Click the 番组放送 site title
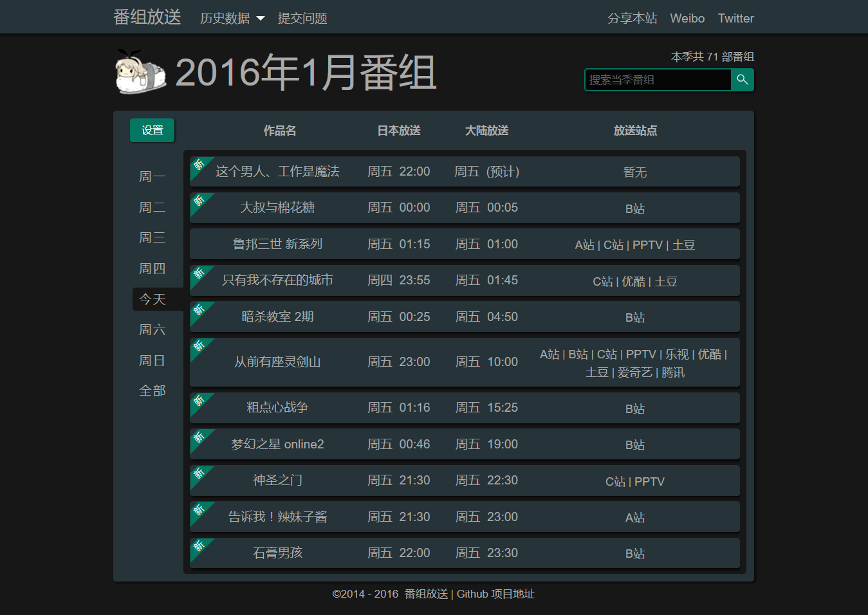Image resolution: width=868 pixels, height=615 pixels. coord(147,17)
